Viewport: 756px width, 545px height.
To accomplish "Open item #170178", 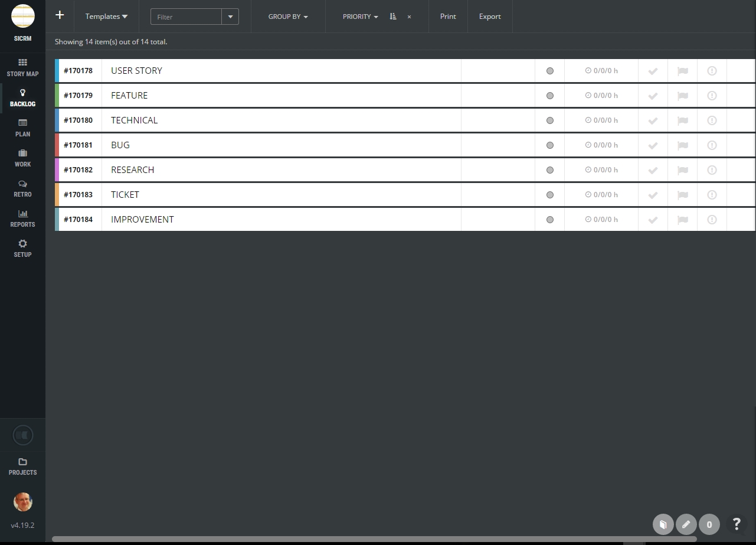I will pyautogui.click(x=78, y=70).
